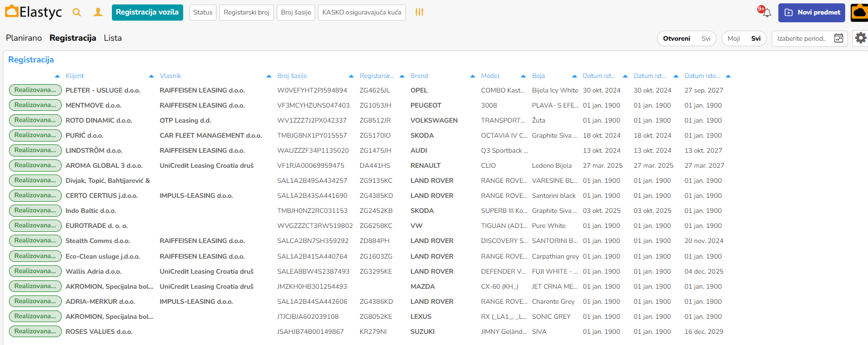
Task: Select registration plate ZG1053JH
Action: pyautogui.click(x=376, y=105)
